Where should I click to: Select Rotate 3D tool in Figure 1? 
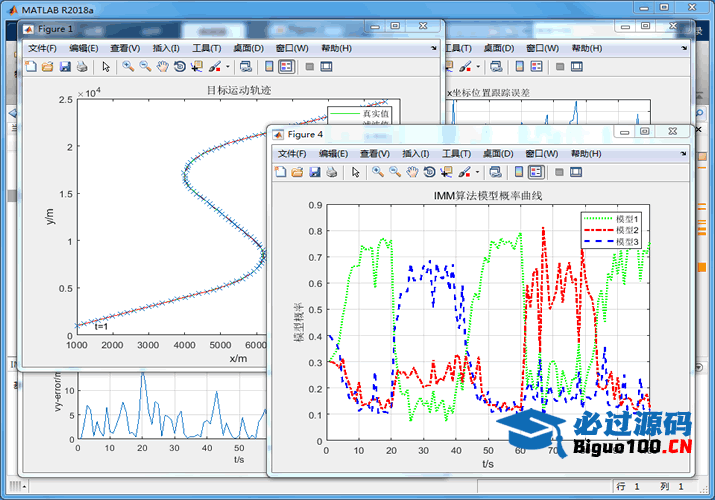click(x=180, y=67)
